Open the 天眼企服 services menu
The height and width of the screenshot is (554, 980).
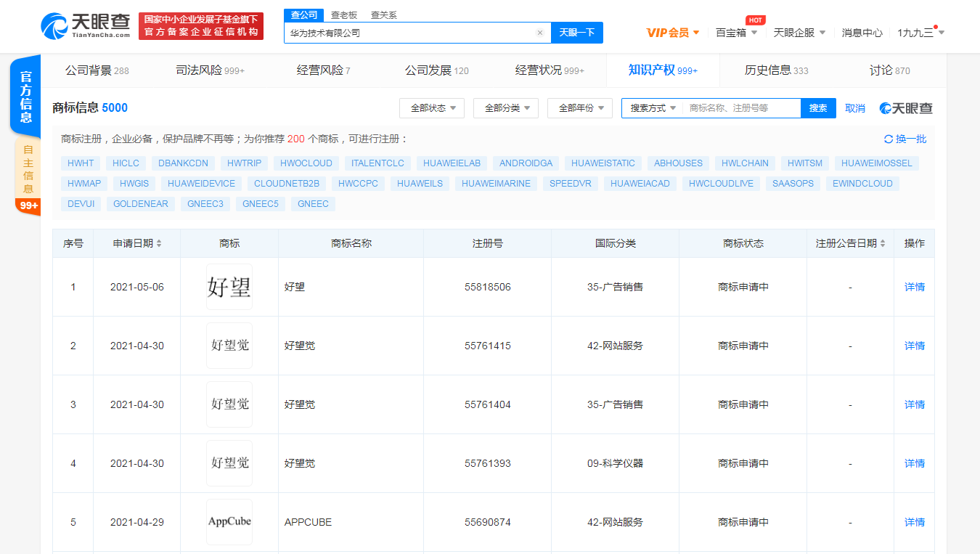point(795,33)
